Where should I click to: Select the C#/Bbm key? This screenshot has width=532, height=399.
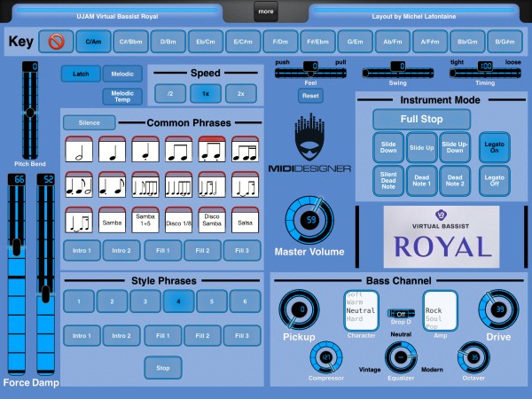pos(130,42)
